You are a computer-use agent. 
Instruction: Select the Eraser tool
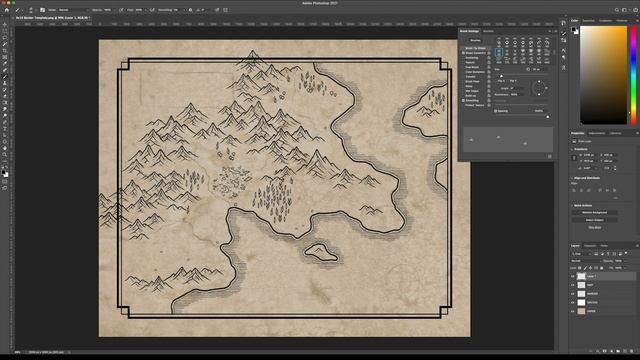click(5, 96)
